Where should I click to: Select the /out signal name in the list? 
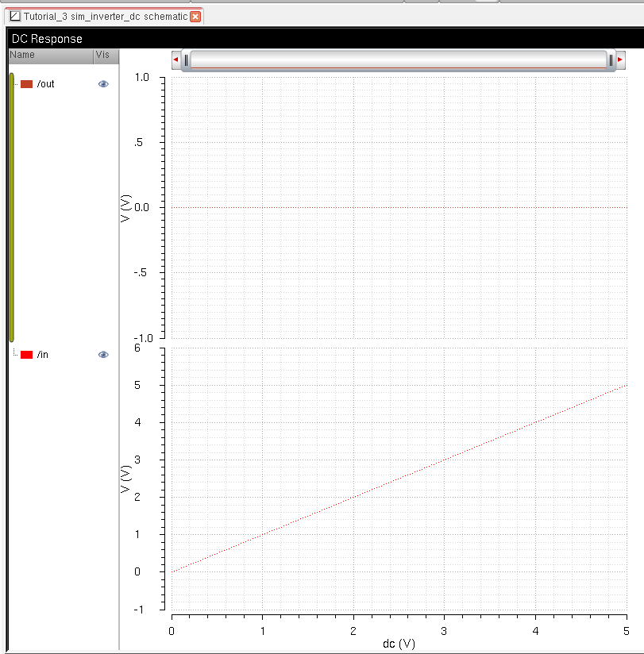(x=46, y=83)
